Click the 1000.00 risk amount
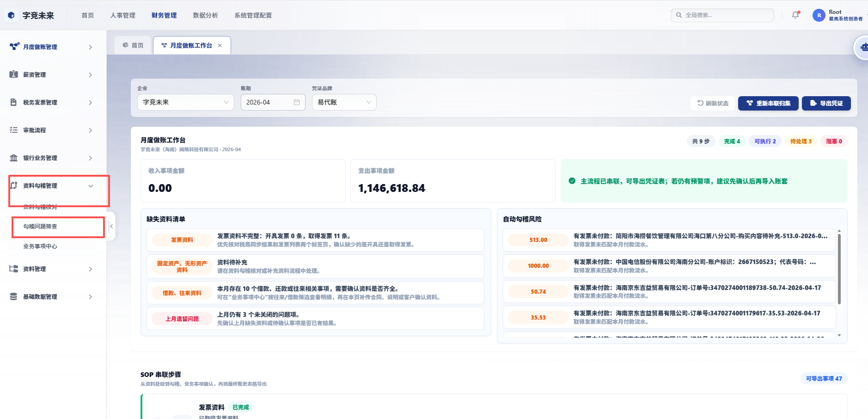 538,266
